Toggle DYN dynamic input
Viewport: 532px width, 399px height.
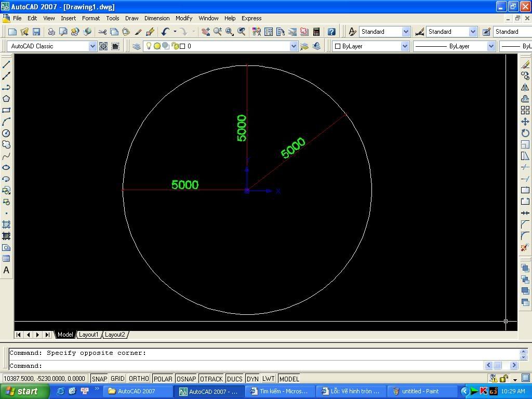pyautogui.click(x=252, y=379)
